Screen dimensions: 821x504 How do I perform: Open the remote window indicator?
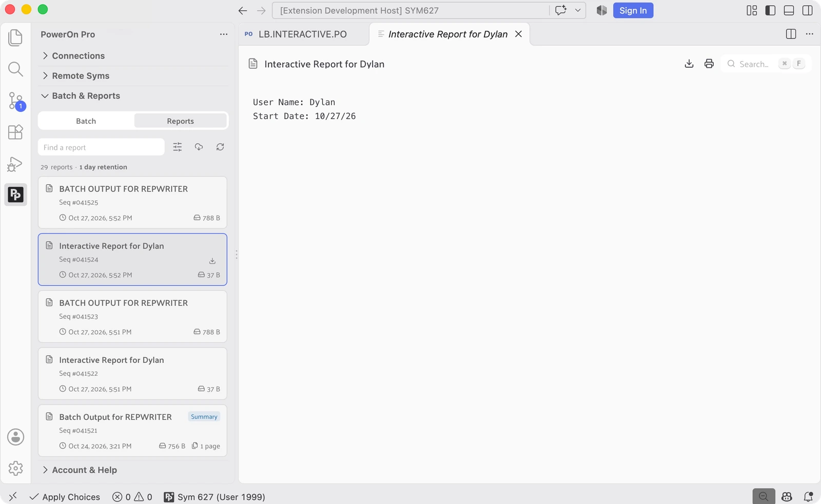[x=13, y=497]
